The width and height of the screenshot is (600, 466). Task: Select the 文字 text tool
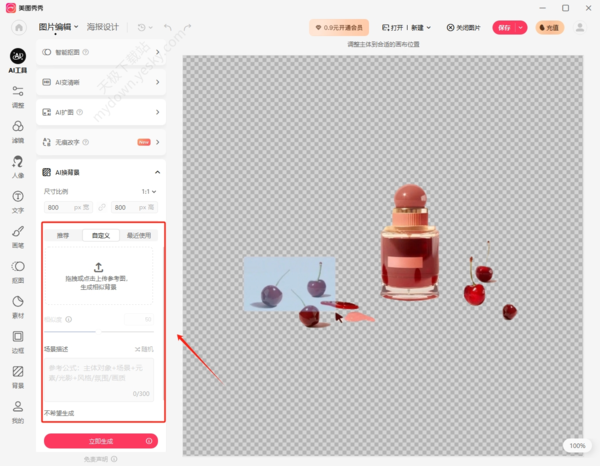tap(17, 200)
